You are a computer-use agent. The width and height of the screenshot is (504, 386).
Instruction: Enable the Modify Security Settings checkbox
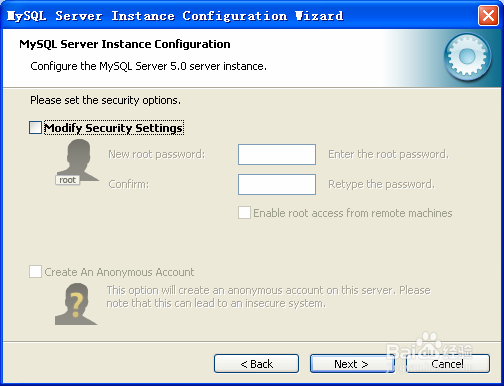coord(35,128)
